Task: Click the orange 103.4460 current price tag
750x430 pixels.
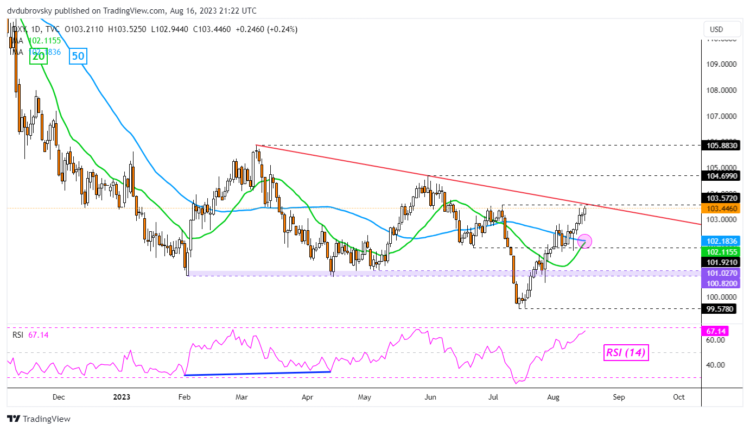Action: [720, 208]
